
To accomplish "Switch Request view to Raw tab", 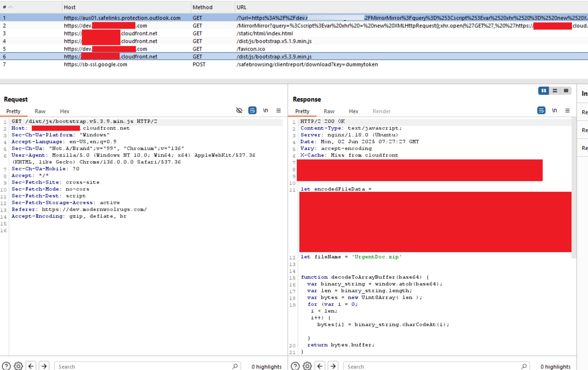I will pos(40,111).
